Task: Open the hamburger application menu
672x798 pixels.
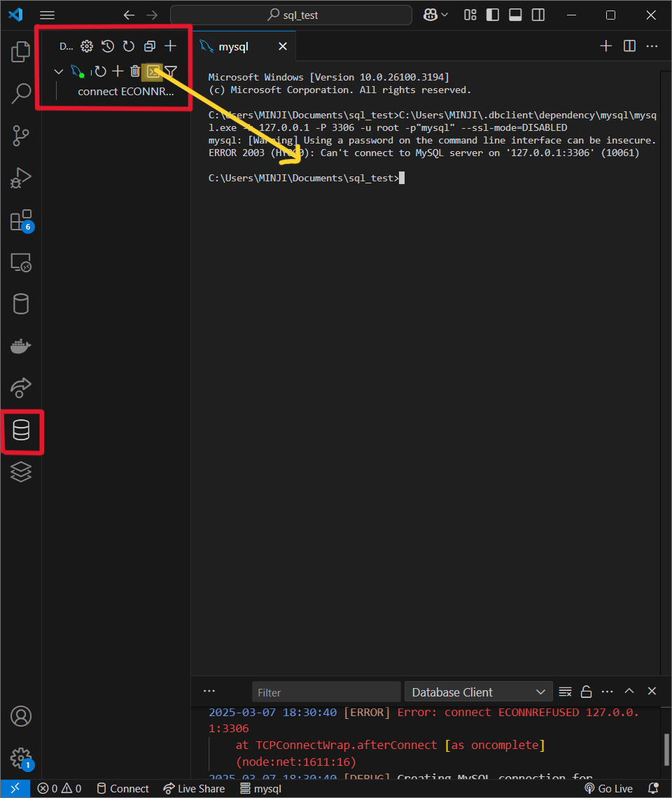Action: 48,15
